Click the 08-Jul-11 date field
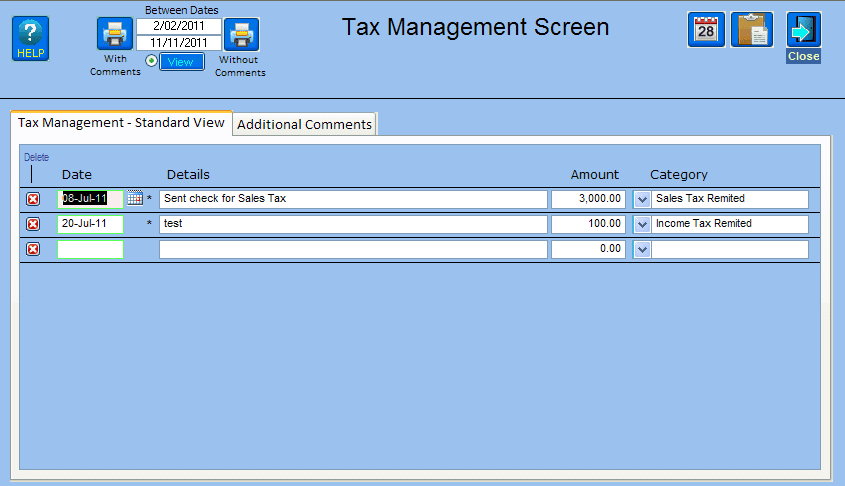The image size is (845, 486). (91, 199)
